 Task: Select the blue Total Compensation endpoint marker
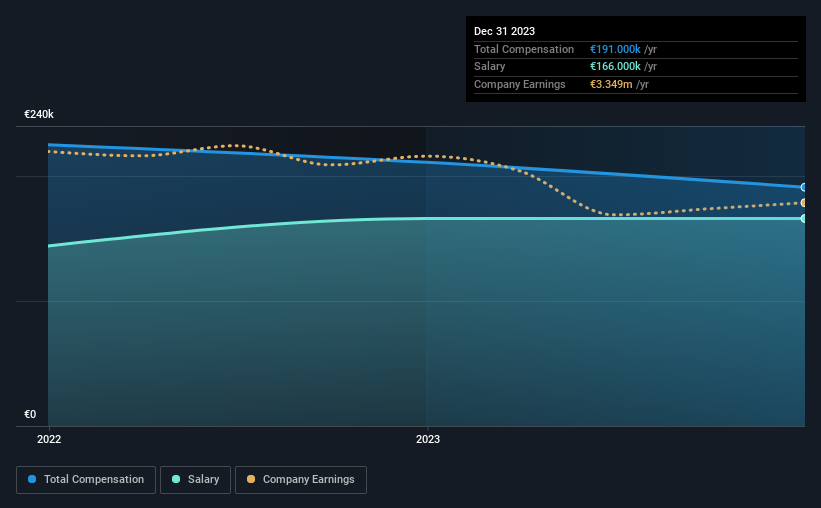(x=804, y=187)
